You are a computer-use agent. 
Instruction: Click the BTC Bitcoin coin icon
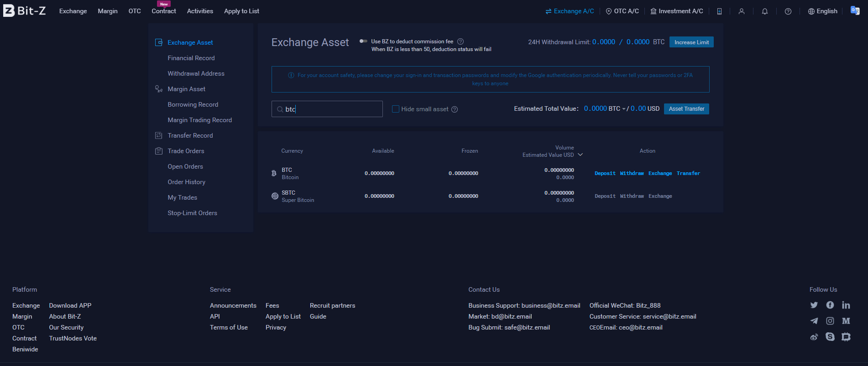(x=274, y=173)
